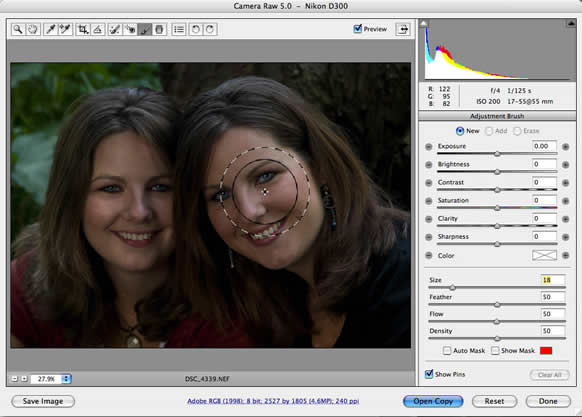Select the Graduated Filter tool

coord(159,29)
